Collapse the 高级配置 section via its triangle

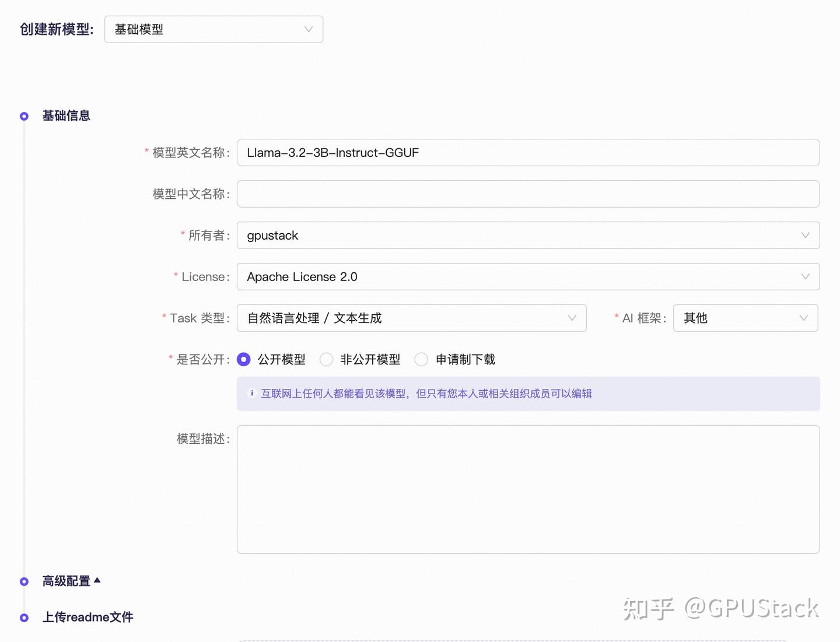coord(97,580)
